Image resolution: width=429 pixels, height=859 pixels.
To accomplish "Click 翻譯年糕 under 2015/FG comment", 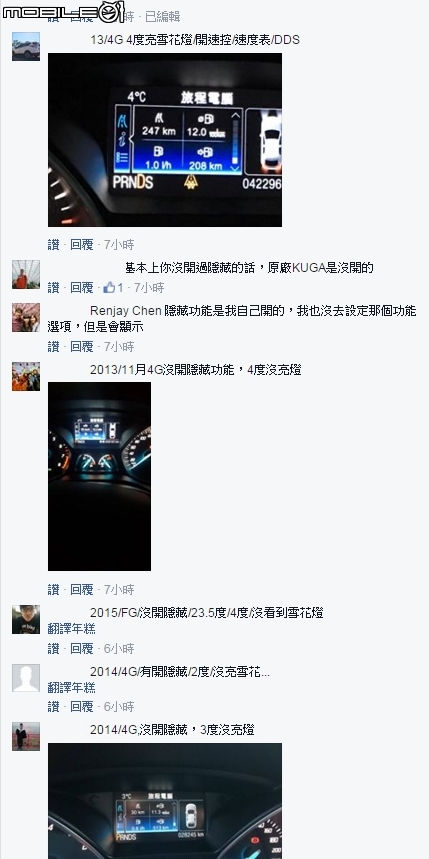I will [71, 629].
